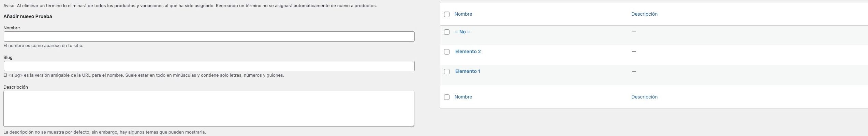The height and width of the screenshot is (136, 868).
Task: Sort by Nombre in table header
Action: tap(463, 14)
